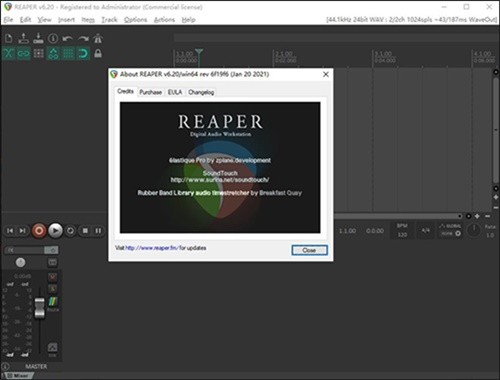Open the View menu

[x=44, y=20]
